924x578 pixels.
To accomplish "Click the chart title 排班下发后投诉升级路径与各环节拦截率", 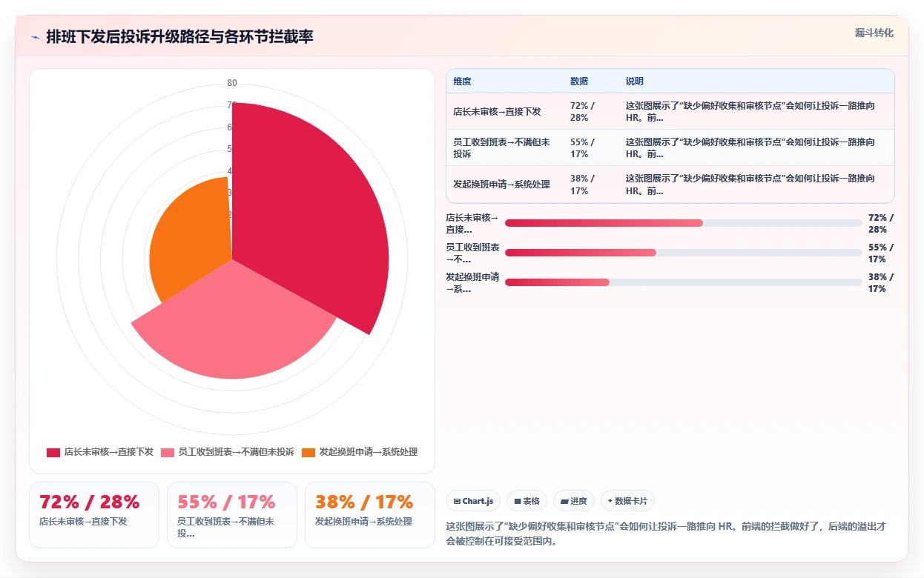I will point(179,37).
